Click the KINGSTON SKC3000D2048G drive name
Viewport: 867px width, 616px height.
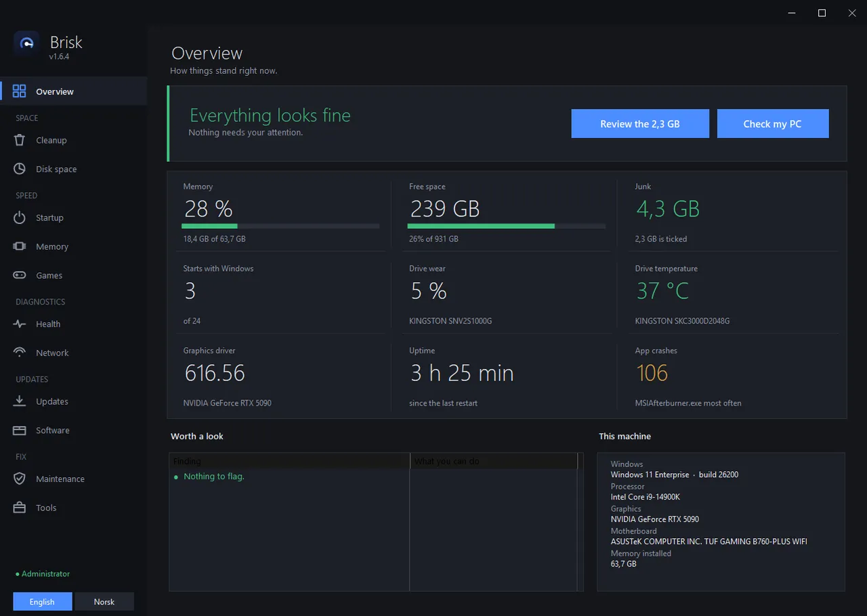pos(682,321)
